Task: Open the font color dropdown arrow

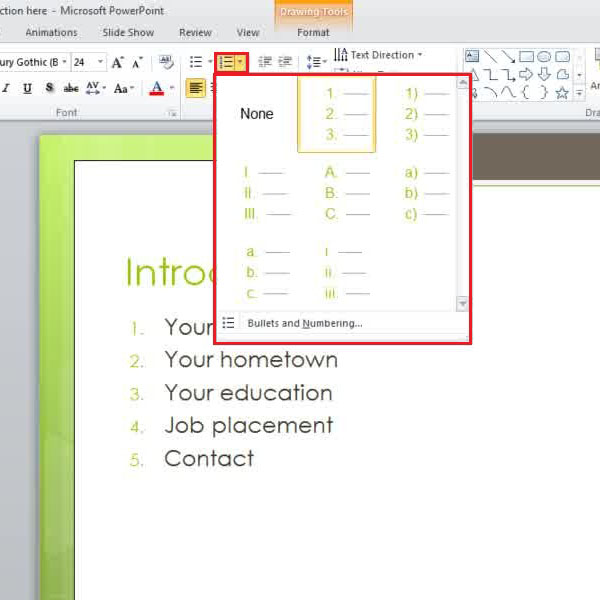Action: click(172, 88)
